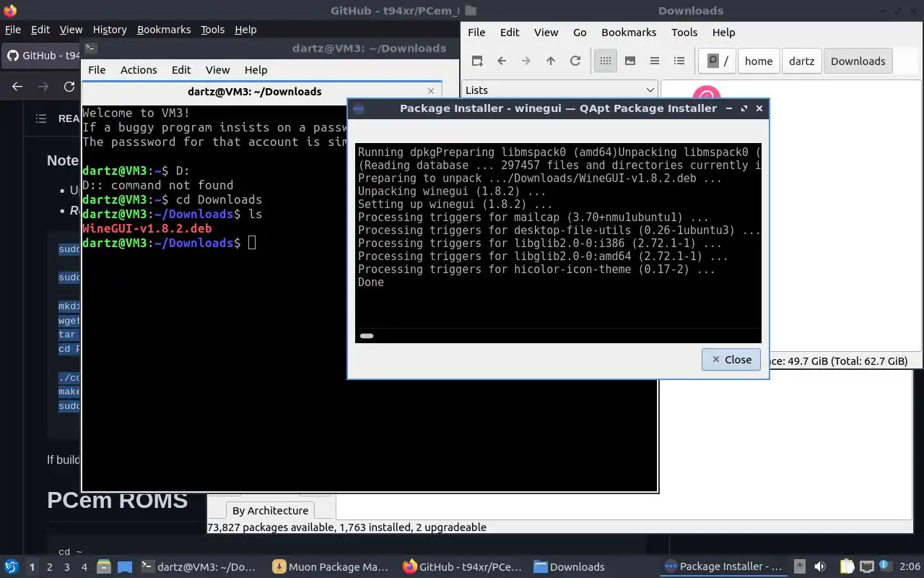
Task: Open terminal File menu
Action: tap(97, 69)
